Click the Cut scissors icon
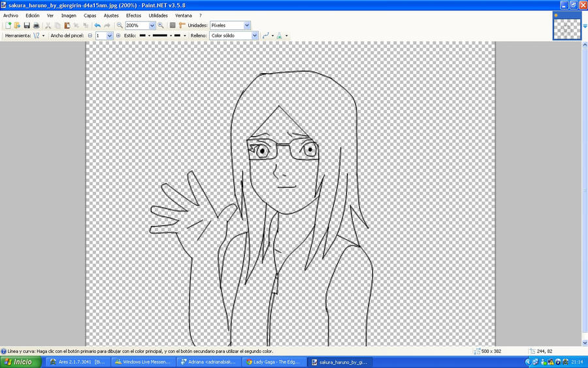Viewport: 588px width, 368px height. tap(48, 25)
